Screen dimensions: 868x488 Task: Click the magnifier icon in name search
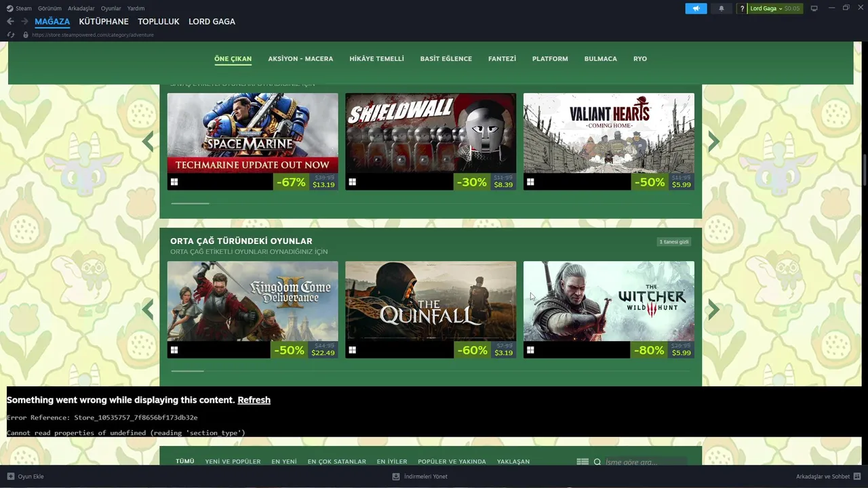pos(597,462)
